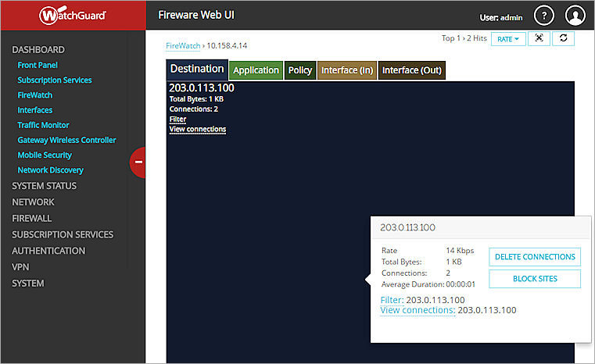The image size is (595, 364).
Task: Expand the NETWORK menu
Action: point(33,202)
